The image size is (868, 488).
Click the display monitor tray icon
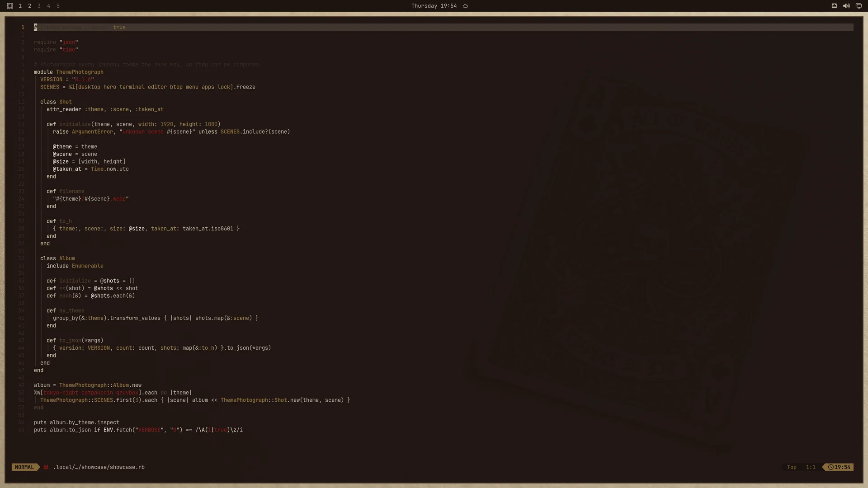[x=859, y=6]
